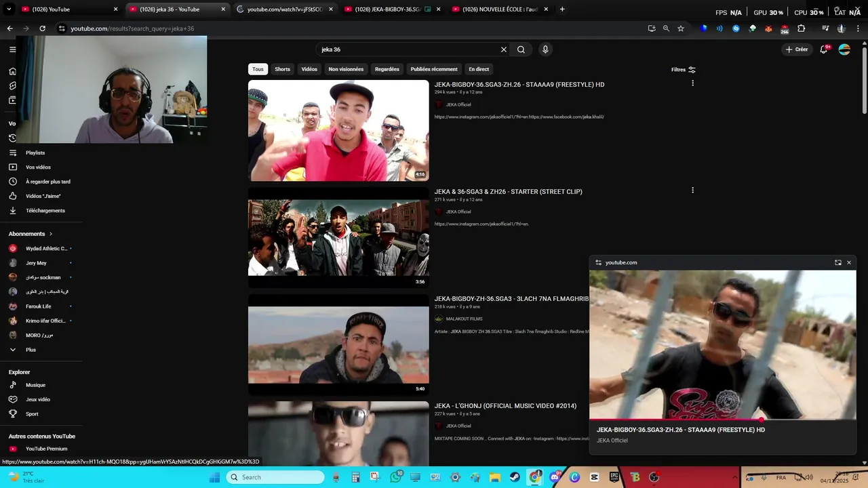The width and height of the screenshot is (868, 488).
Task: Bookmark this page with the star
Action: (681, 28)
